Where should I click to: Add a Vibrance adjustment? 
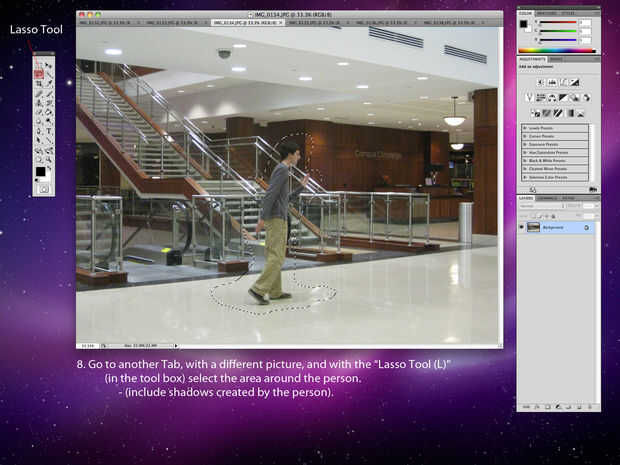coord(529,98)
